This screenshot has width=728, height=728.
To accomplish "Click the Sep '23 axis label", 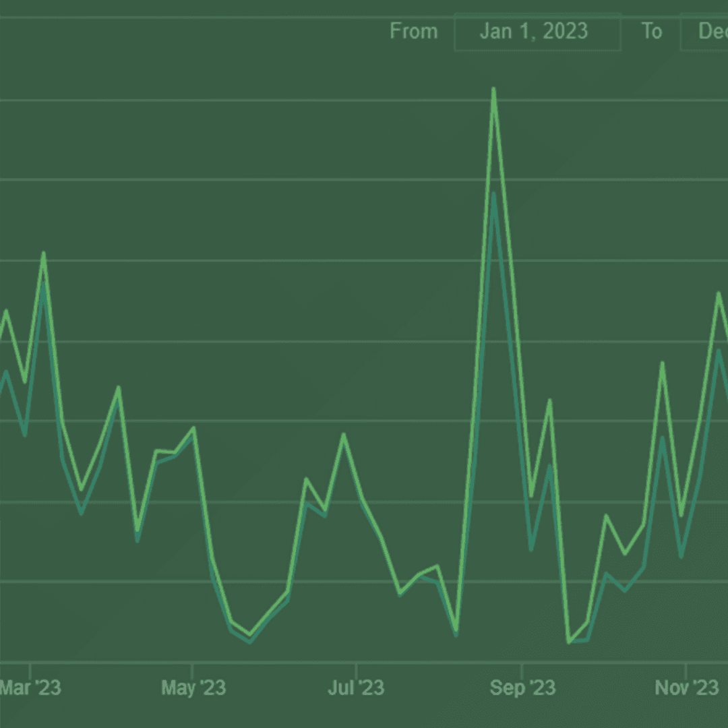I will 522,688.
